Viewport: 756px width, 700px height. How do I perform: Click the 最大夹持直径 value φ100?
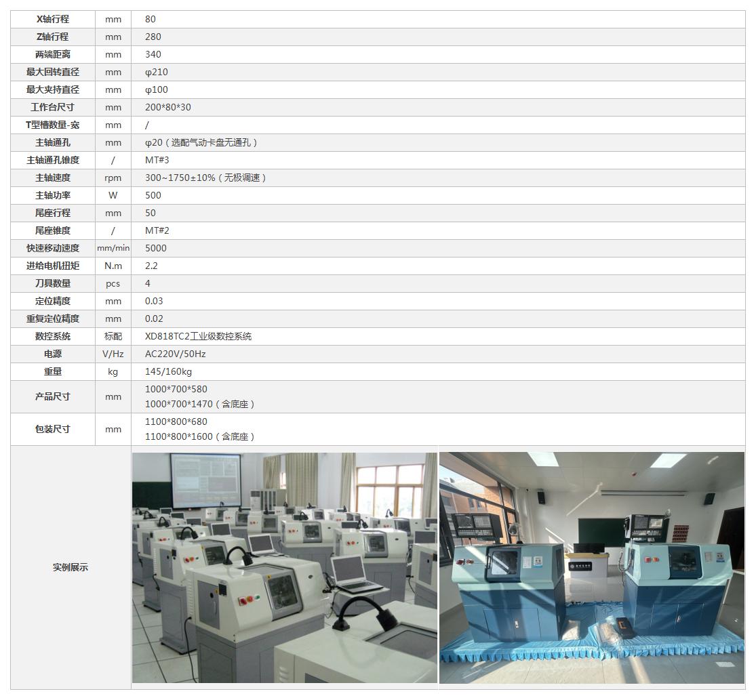[x=156, y=89]
